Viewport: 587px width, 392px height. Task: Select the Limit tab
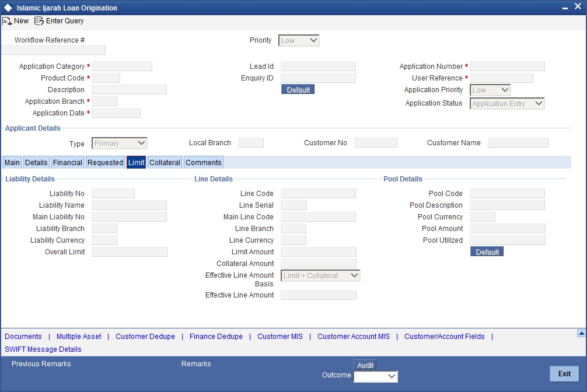coord(137,163)
